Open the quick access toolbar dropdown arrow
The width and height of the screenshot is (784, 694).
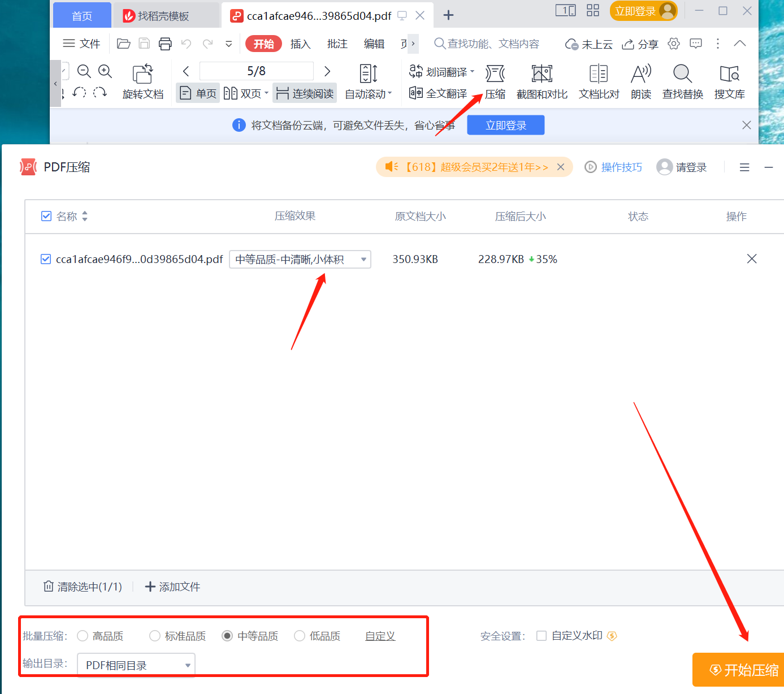(x=229, y=44)
